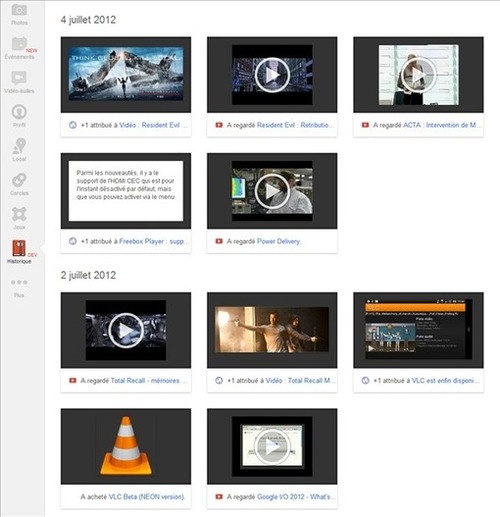Open Vidéo-bulles in the sidebar
The width and height of the screenshot is (500, 517).
coord(19,82)
